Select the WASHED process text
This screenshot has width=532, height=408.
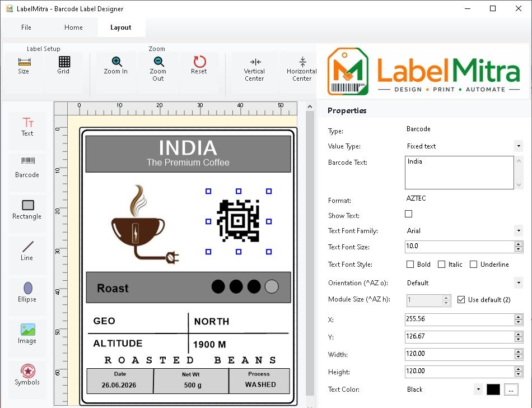[260, 384]
